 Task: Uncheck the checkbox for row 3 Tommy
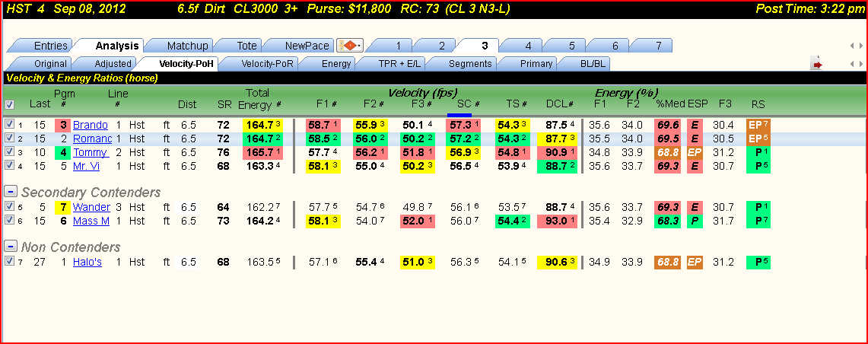click(x=9, y=151)
